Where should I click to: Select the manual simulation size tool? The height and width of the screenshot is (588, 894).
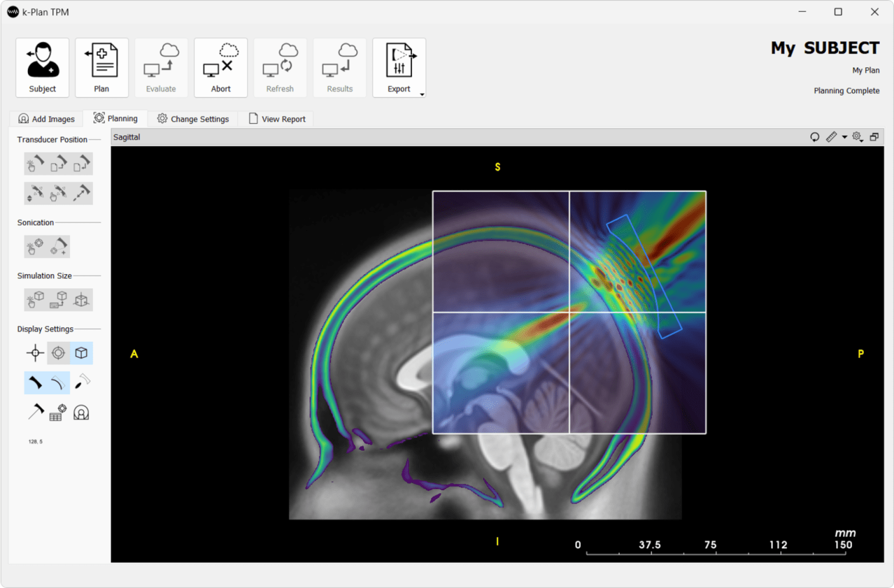34,299
